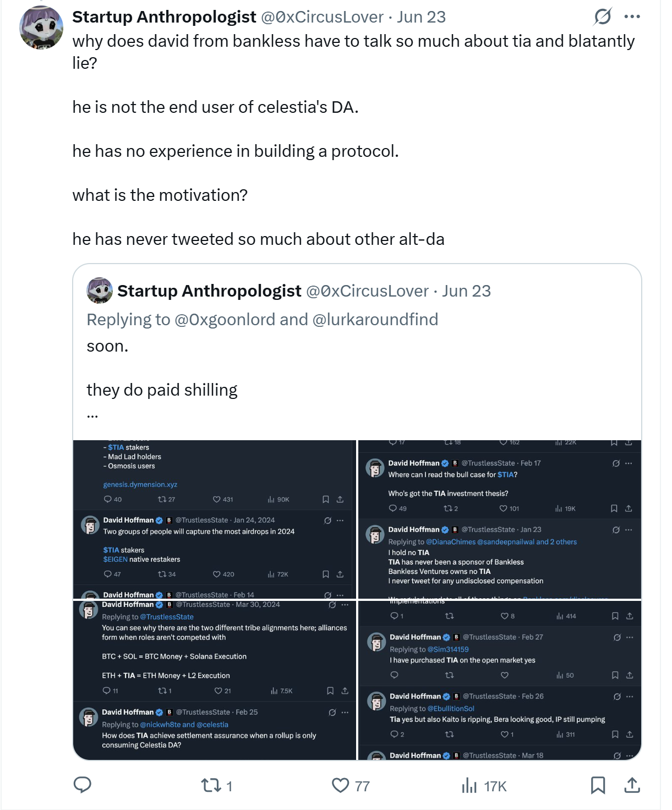The width and height of the screenshot is (672, 810).
Task: Repost this tweet using the retweet icon
Action: [211, 785]
